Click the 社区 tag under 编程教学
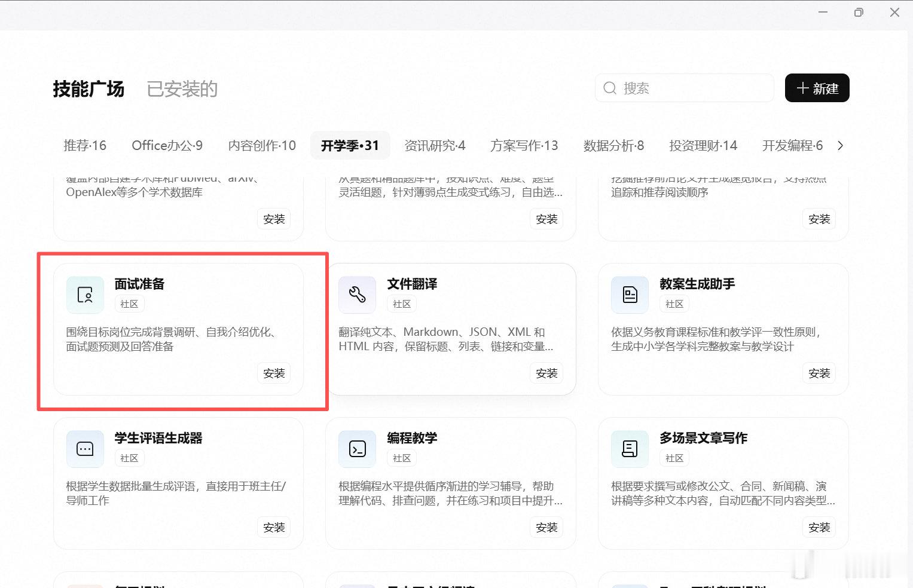The height and width of the screenshot is (588, 913). 402,458
